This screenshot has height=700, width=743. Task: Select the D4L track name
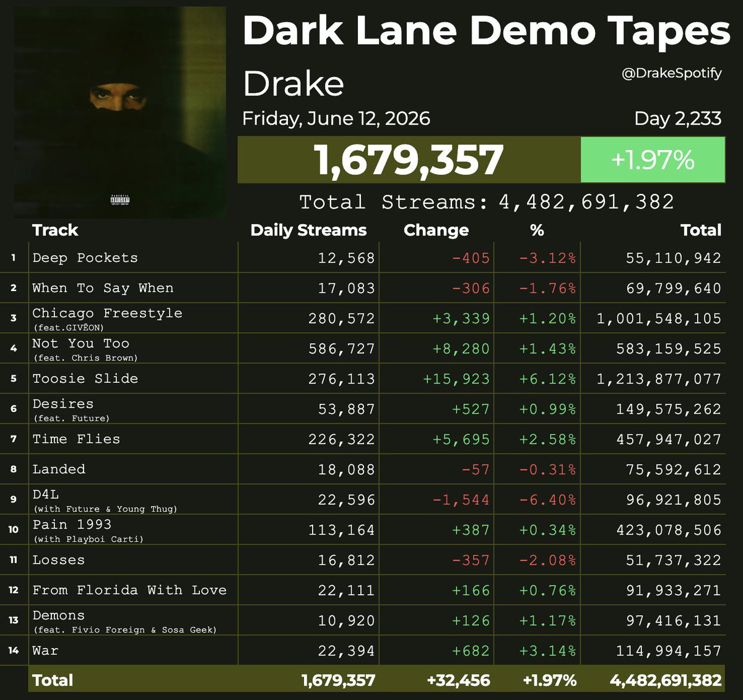tap(46, 494)
